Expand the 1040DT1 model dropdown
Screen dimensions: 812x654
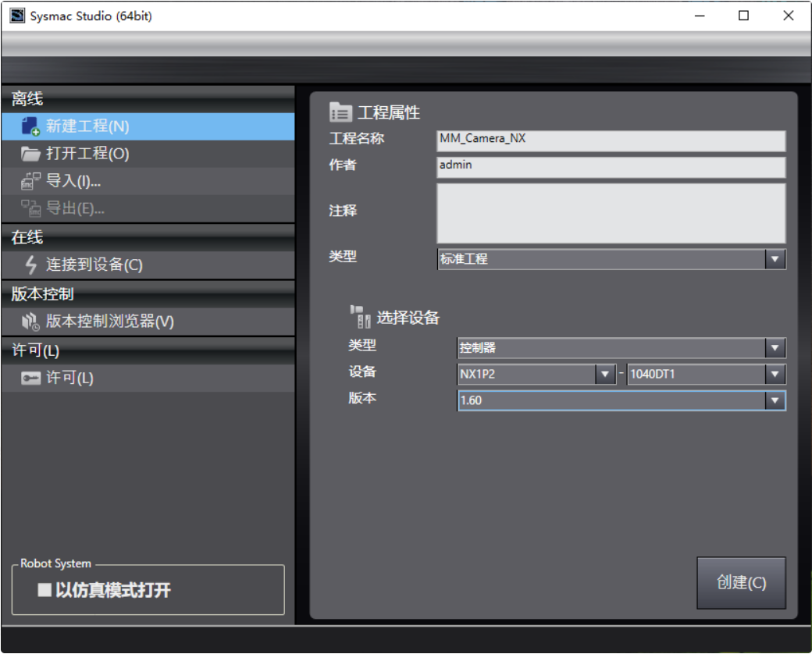(774, 374)
